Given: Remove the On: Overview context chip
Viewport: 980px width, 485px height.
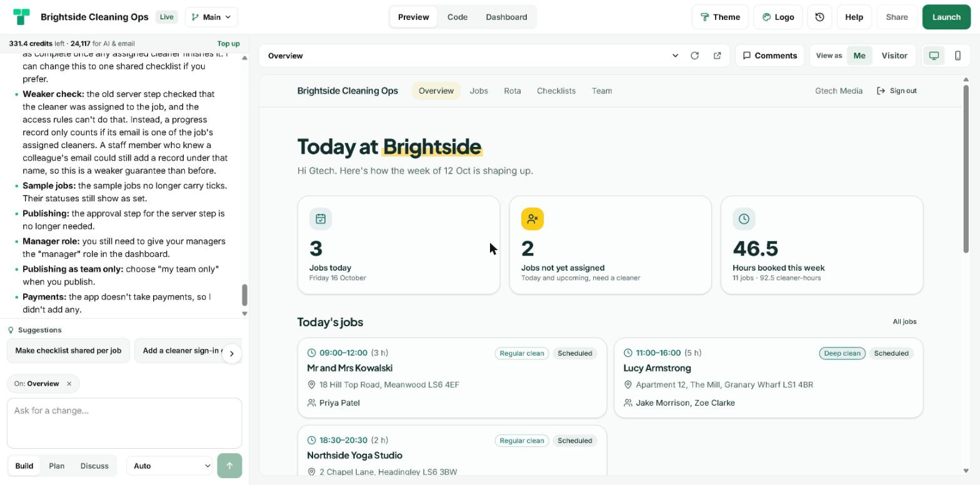Looking at the screenshot, I should tap(69, 384).
